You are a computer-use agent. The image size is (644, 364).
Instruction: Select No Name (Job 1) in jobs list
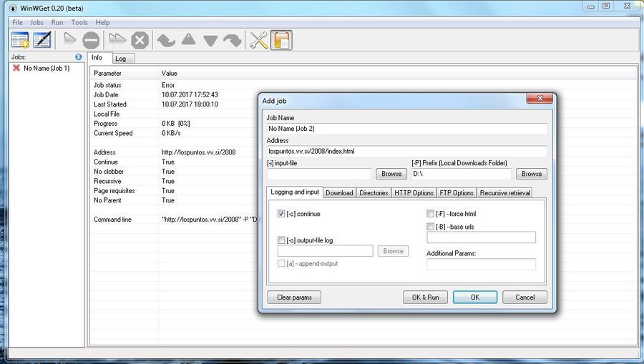tap(47, 68)
